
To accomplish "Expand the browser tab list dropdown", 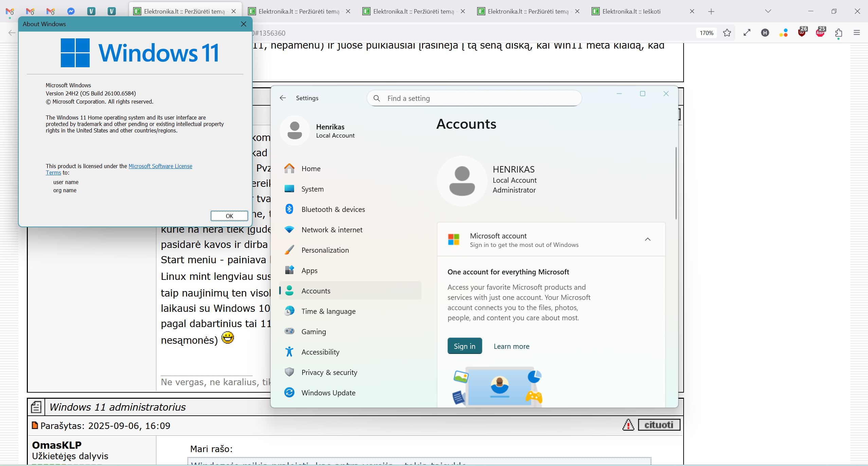I will coord(768,12).
